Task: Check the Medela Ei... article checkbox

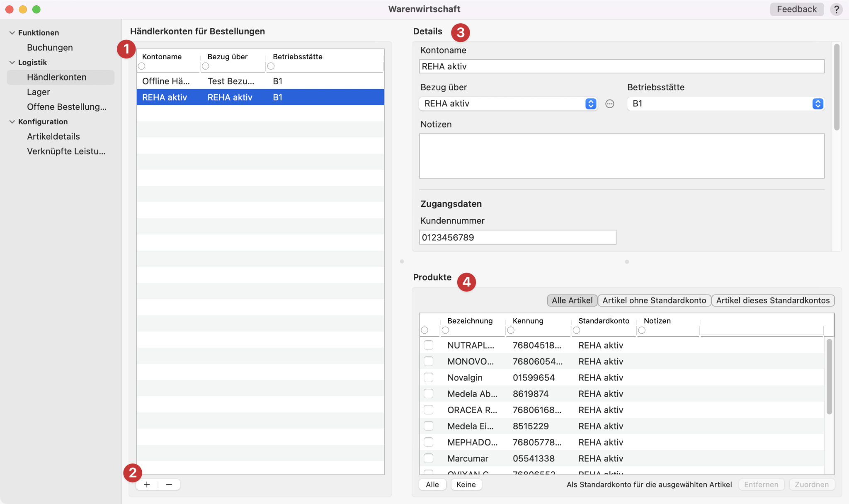Action: tap(428, 426)
